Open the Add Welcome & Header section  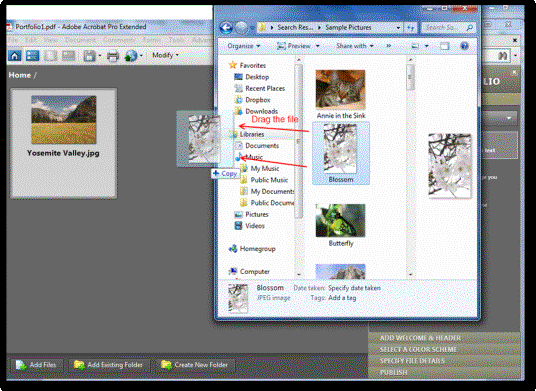coord(444,338)
